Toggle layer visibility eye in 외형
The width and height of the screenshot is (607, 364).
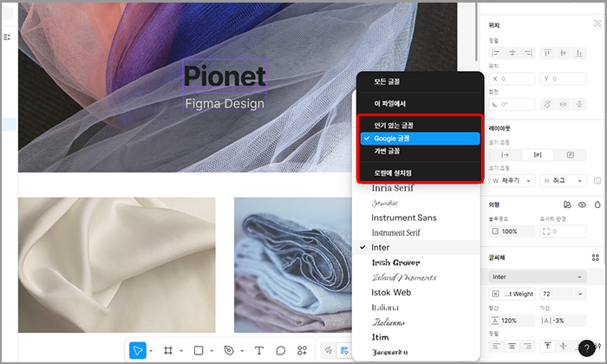pos(582,205)
